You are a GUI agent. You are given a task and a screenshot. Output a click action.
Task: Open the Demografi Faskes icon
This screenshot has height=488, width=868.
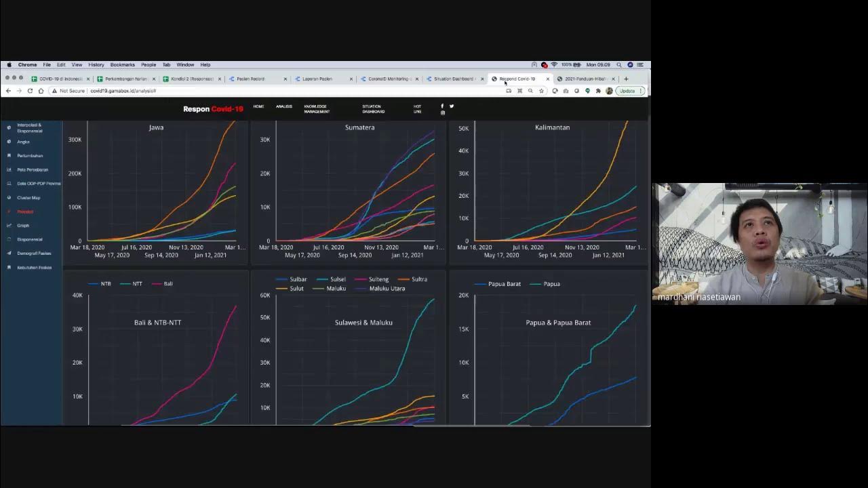coord(9,253)
